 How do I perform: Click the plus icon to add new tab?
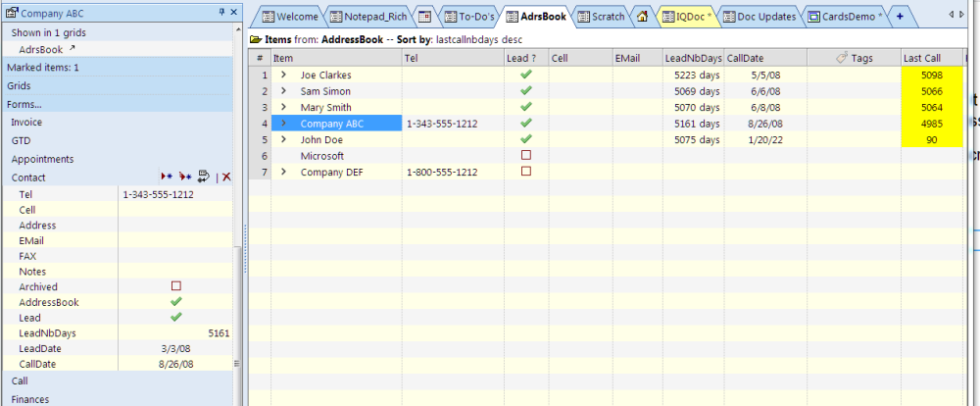point(900,17)
